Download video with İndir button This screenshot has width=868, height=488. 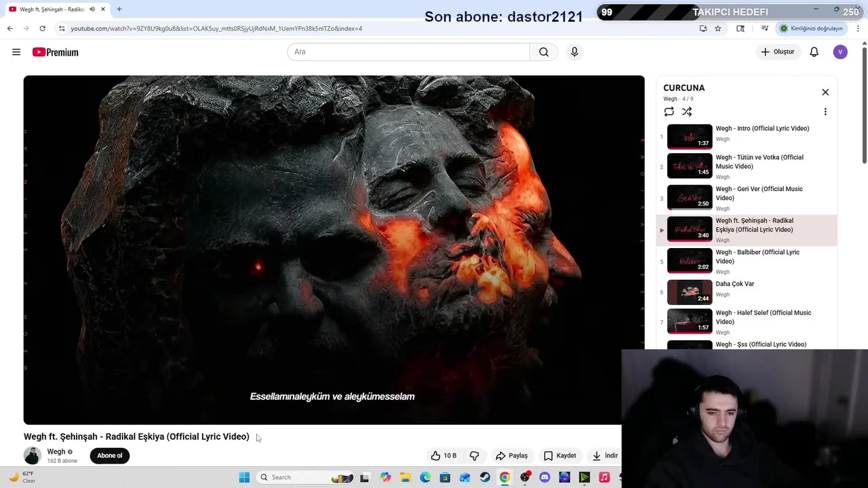[x=605, y=455]
